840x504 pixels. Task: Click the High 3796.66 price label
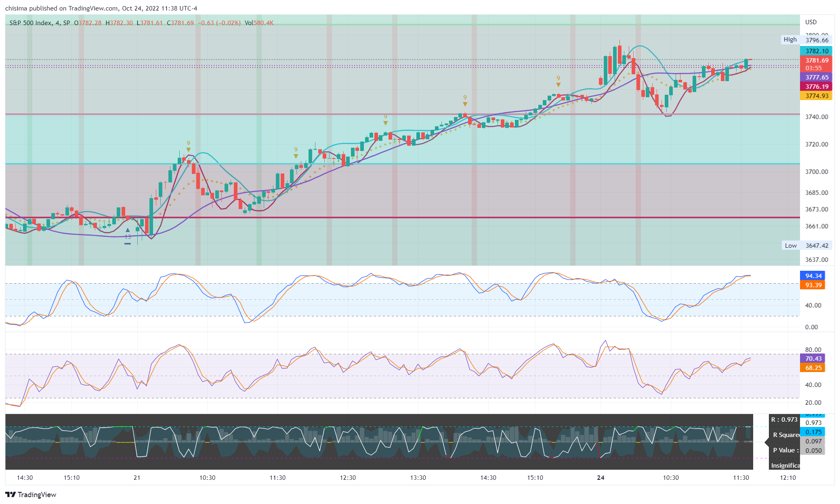point(806,40)
